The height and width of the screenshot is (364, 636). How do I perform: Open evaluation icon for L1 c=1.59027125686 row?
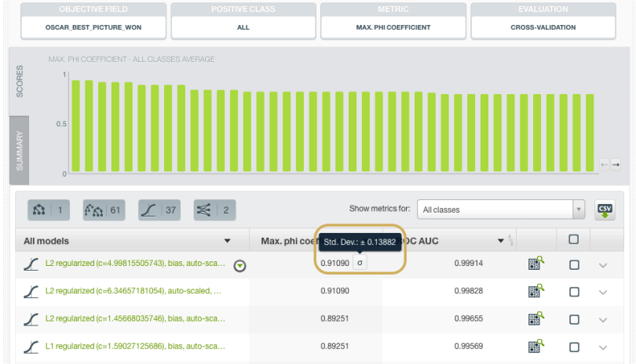coord(535,346)
